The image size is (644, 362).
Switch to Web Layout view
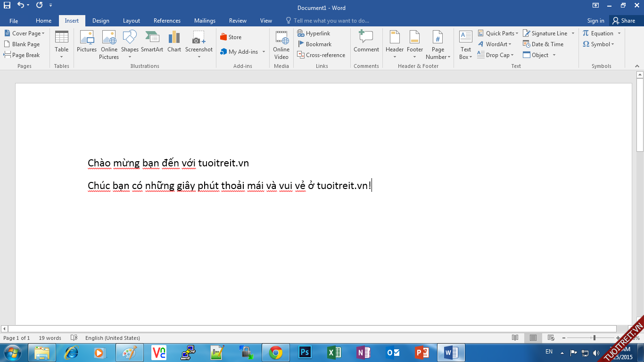551,338
